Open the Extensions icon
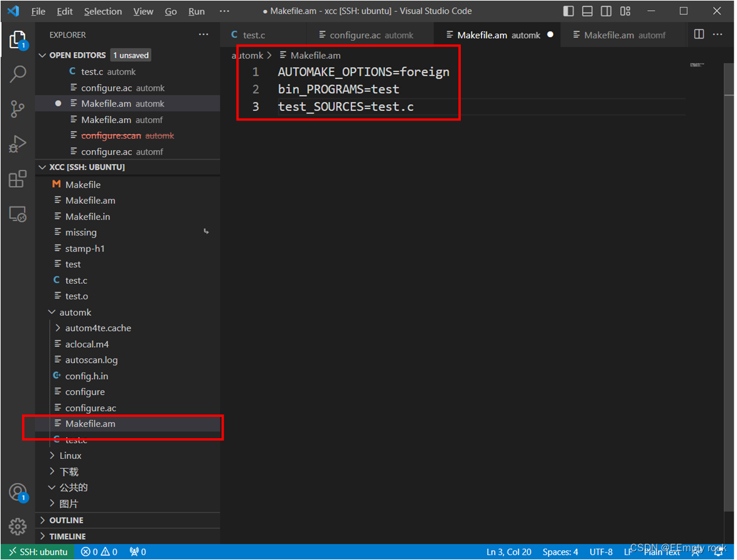 17,179
